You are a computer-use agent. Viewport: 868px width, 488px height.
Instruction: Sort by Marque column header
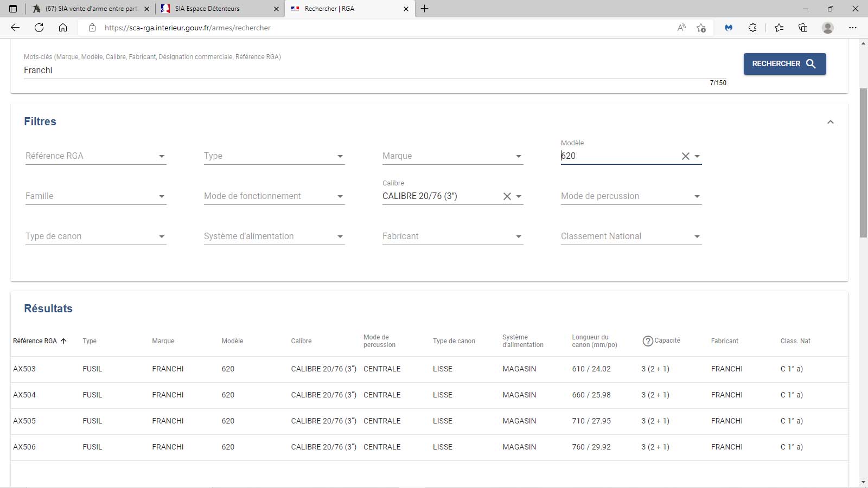pos(163,341)
